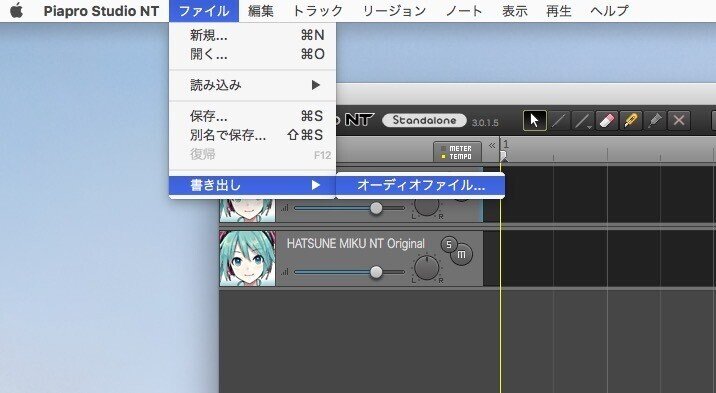The height and width of the screenshot is (393, 716).
Task: Select the grey glue tool
Action: click(x=655, y=121)
